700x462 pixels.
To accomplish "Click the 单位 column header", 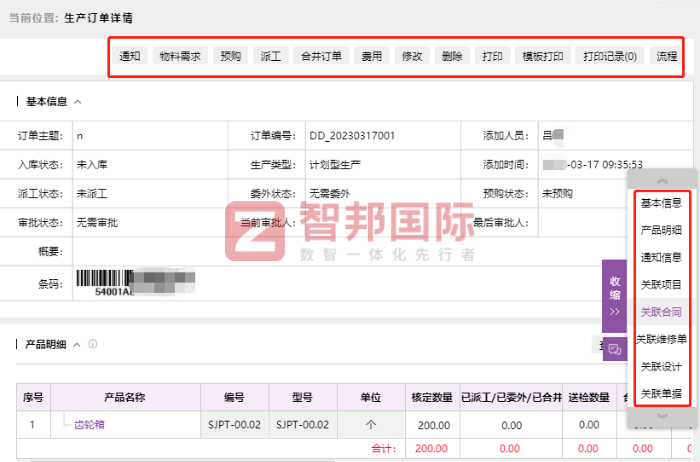I will 371,397.
